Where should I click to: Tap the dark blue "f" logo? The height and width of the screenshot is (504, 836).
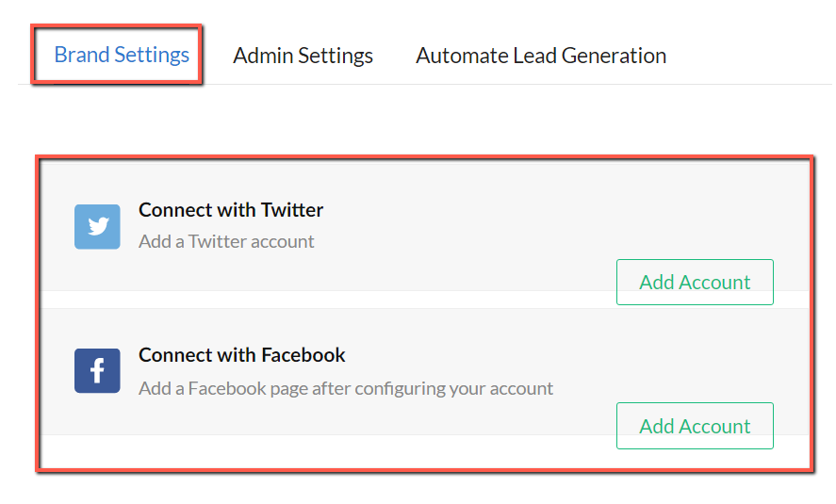pyautogui.click(x=97, y=371)
